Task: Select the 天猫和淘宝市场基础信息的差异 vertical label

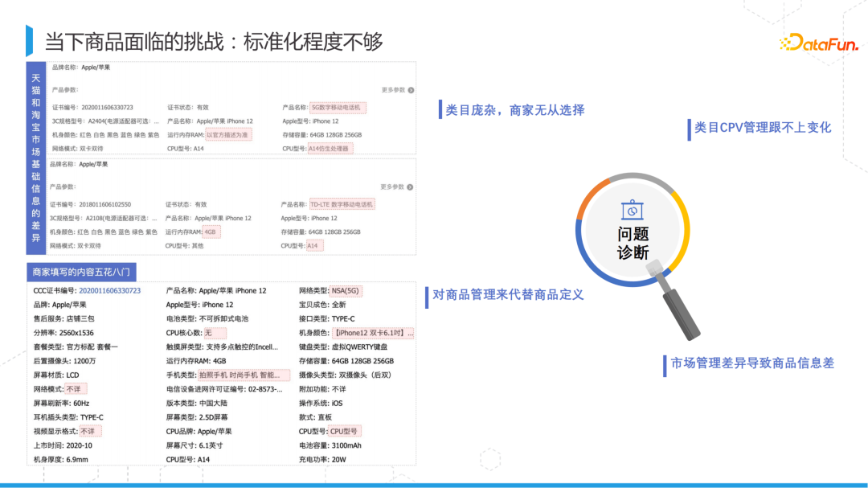Action: point(36,158)
